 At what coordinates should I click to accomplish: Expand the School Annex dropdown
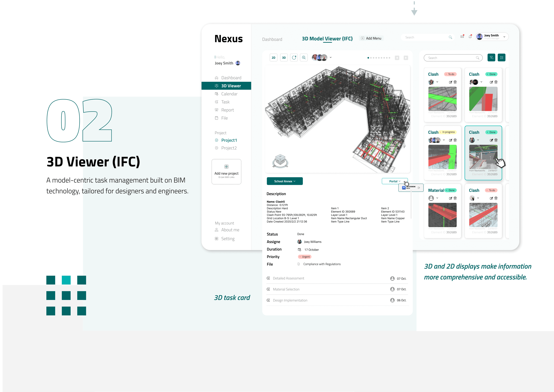tap(285, 181)
